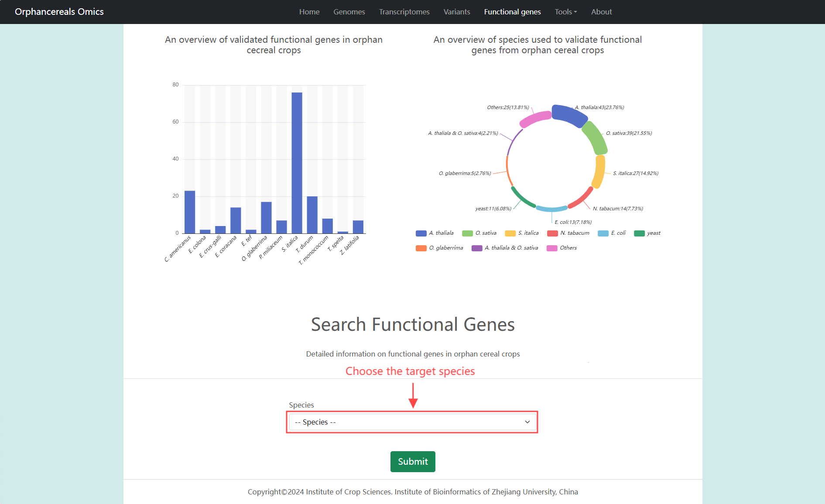Click A. thaliala & O. sativa legend marker

[477, 248]
